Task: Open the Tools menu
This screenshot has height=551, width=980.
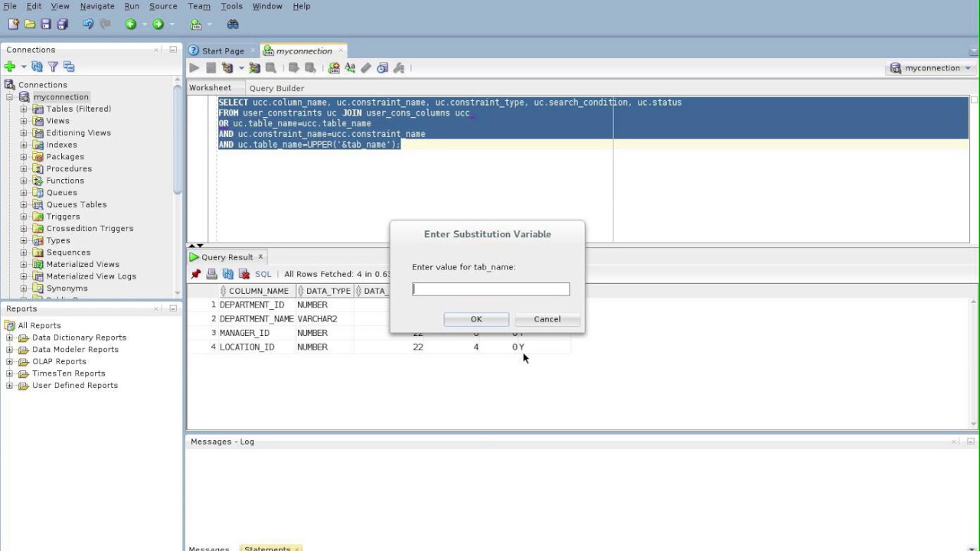Action: (231, 6)
